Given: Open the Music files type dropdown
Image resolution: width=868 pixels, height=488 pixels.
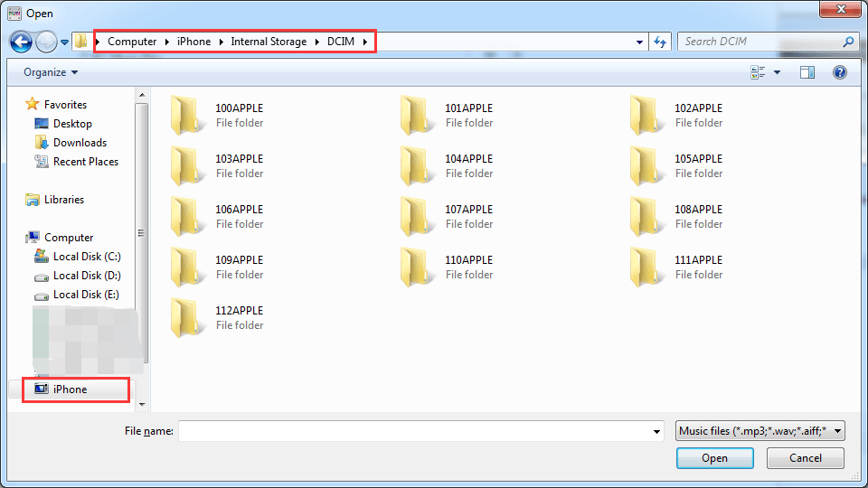Looking at the screenshot, I should click(x=760, y=431).
